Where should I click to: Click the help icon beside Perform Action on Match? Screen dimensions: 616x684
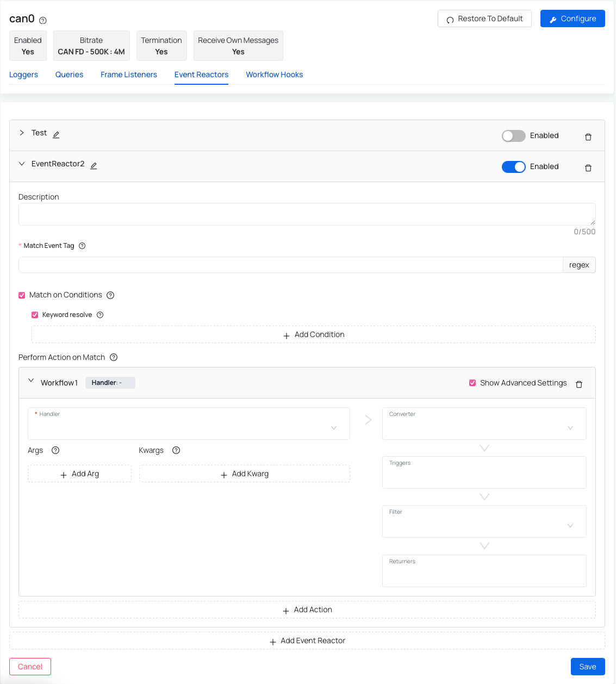click(x=114, y=357)
